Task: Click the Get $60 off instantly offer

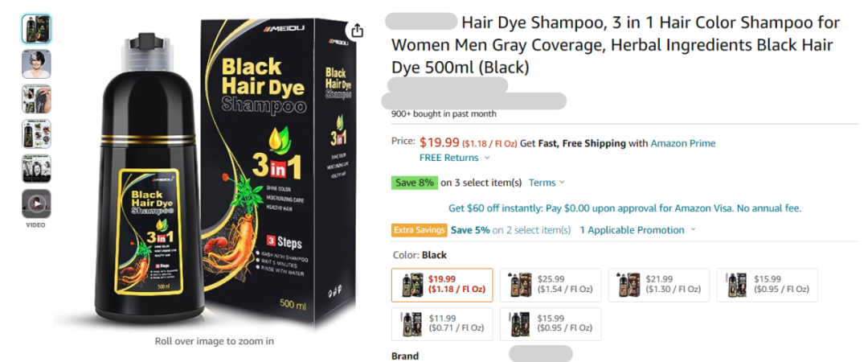Action: coord(625,209)
